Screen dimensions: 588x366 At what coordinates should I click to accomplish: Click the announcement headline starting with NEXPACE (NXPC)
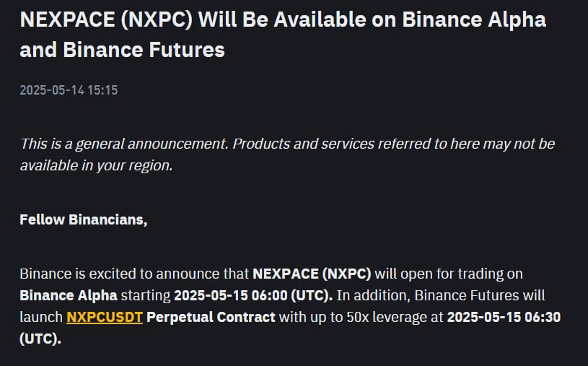pyautogui.click(x=283, y=35)
